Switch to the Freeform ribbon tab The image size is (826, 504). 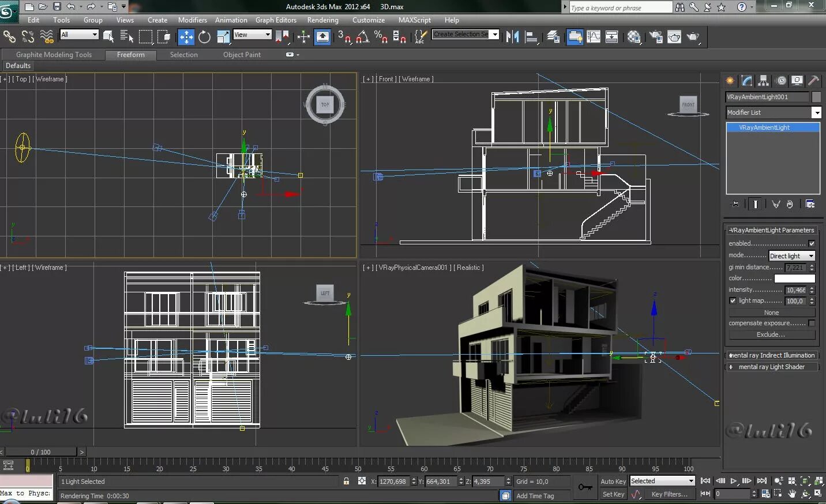tap(130, 55)
